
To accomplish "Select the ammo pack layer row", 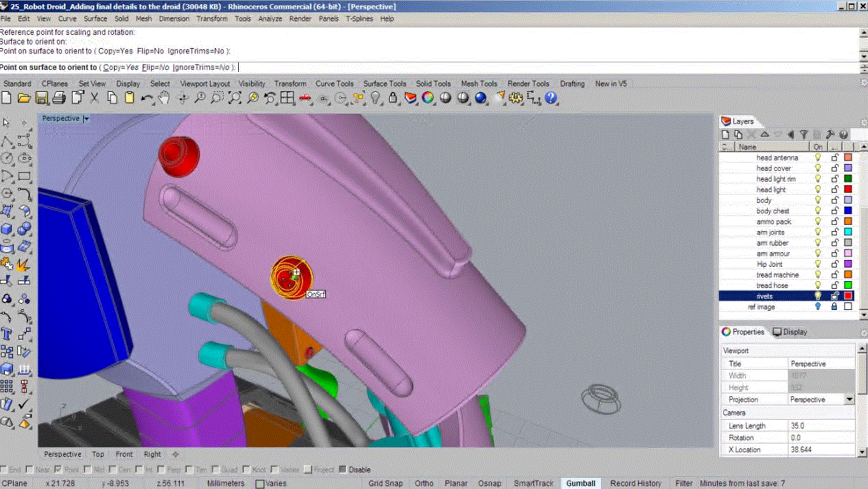I will pos(786,222).
